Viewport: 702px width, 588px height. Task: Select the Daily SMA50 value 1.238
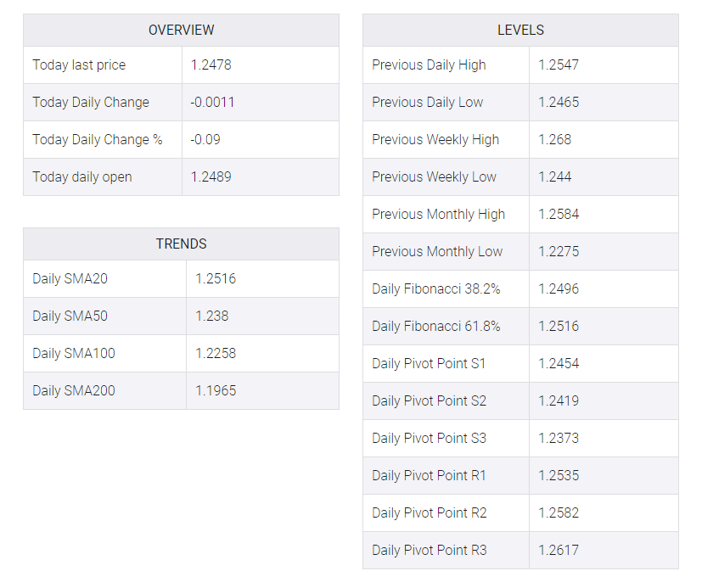211,316
